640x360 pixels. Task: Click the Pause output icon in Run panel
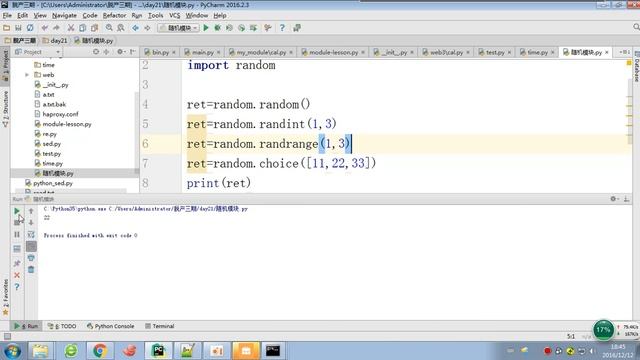17,235
